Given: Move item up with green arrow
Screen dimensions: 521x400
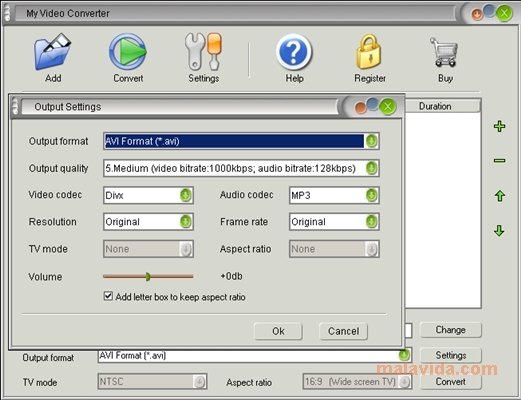Looking at the screenshot, I should (x=499, y=196).
